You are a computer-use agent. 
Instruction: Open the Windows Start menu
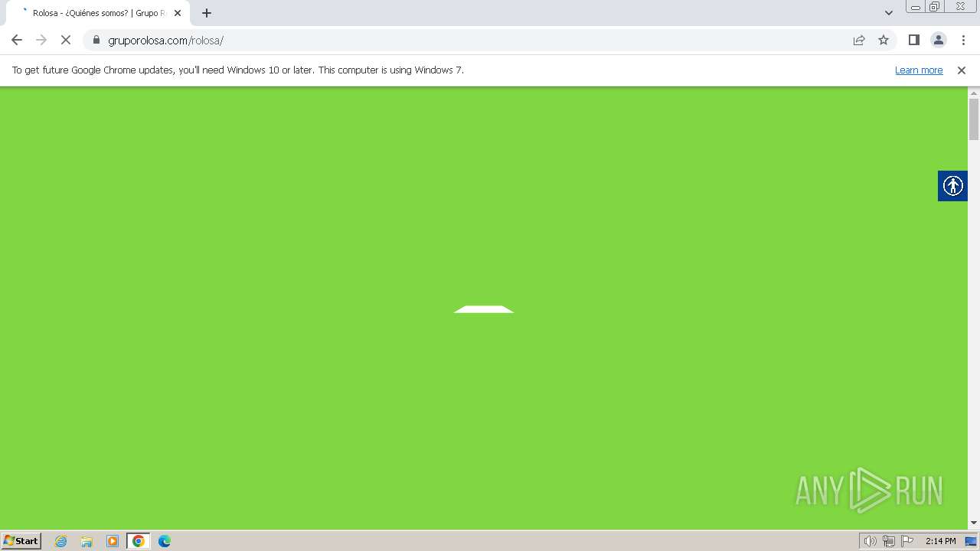pos(21,541)
